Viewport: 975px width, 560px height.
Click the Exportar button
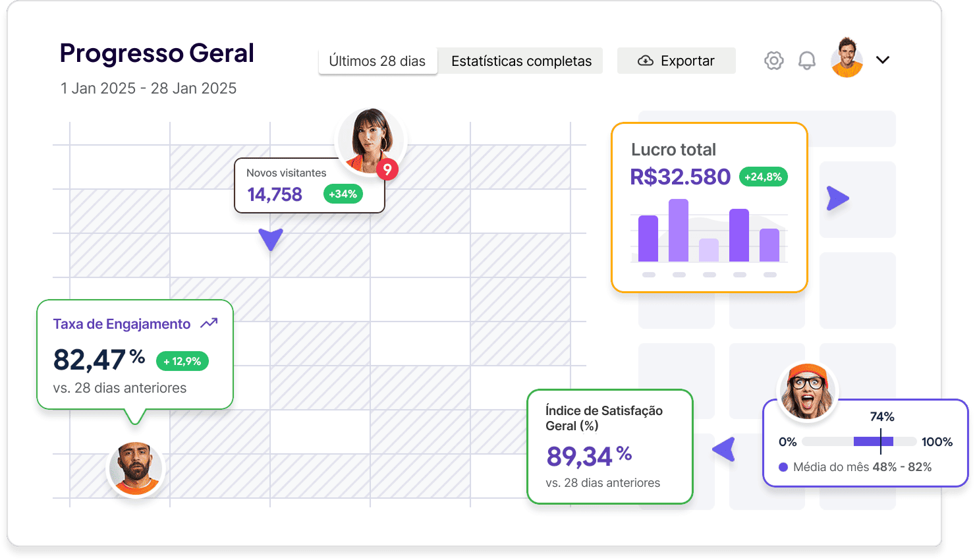coord(677,61)
